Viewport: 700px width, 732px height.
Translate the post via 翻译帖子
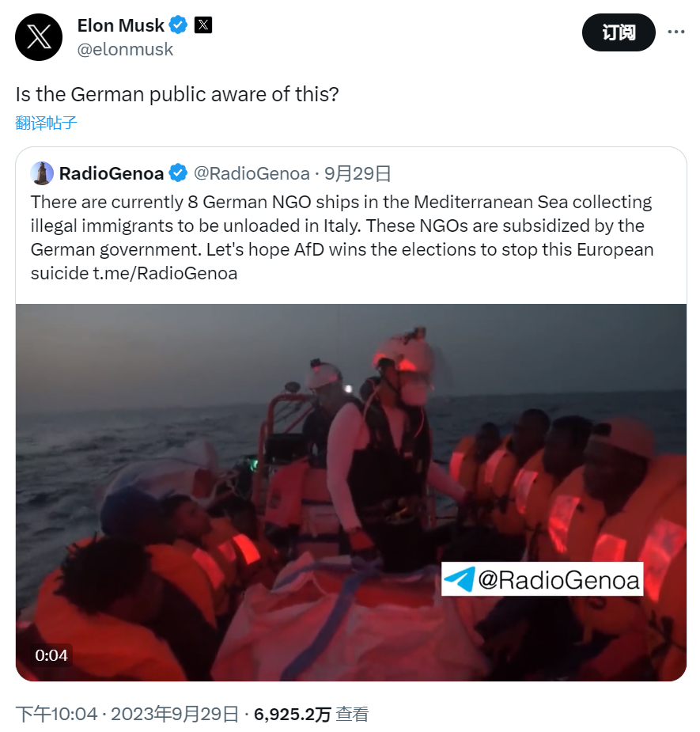(x=46, y=123)
